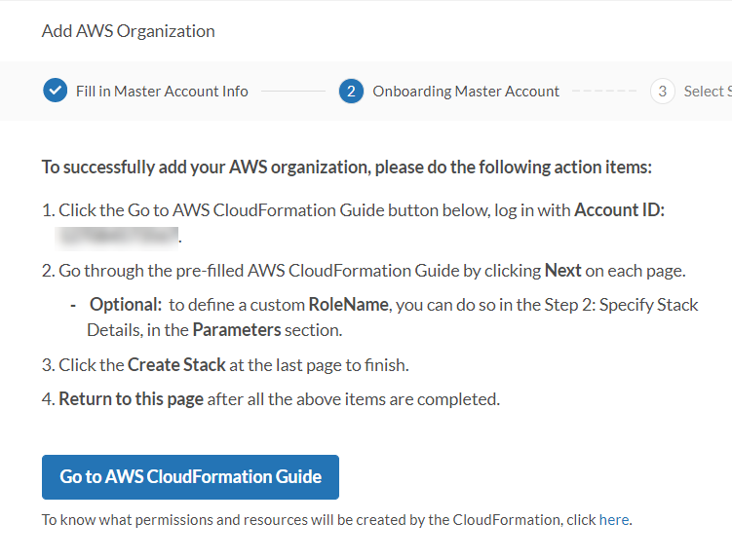Select the Fill in Master Account Info step
Image resolution: width=732 pixels, height=560 pixels.
click(162, 92)
